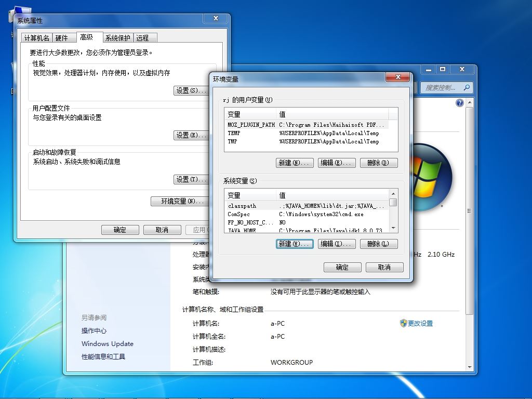Open startup and recovery 设置(T) button
Screen dimensions: 532x399
[191, 179]
